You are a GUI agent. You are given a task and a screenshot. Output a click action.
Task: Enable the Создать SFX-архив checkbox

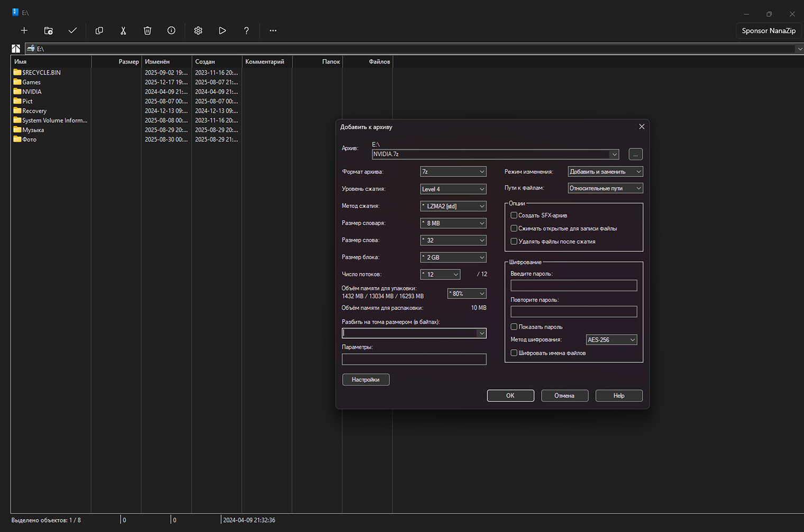(514, 215)
